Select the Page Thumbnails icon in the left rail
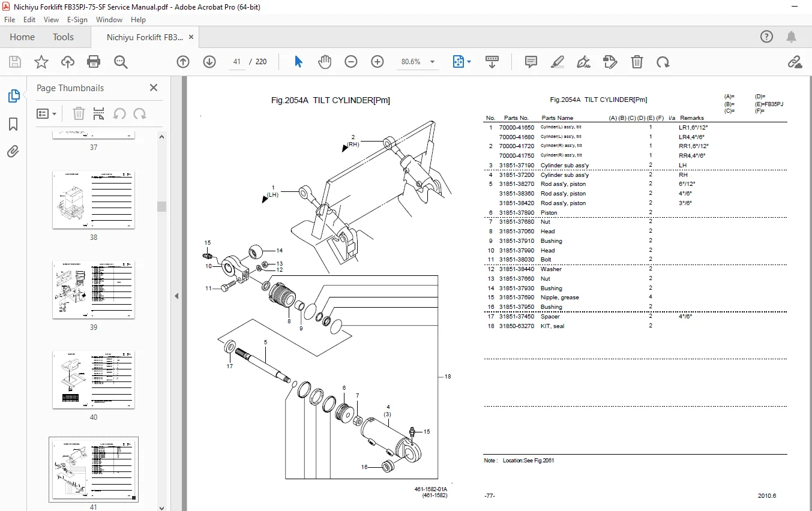The width and height of the screenshot is (812, 511). click(13, 96)
